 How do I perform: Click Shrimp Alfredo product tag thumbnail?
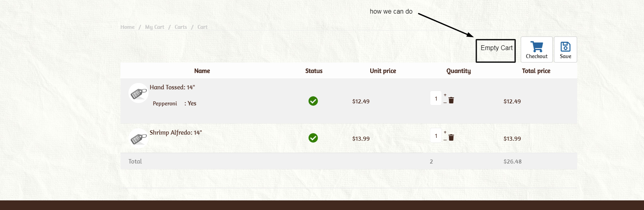[138, 138]
